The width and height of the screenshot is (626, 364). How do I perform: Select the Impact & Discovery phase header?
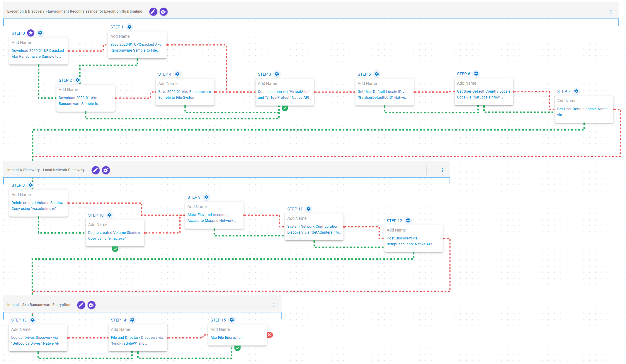coord(46,170)
